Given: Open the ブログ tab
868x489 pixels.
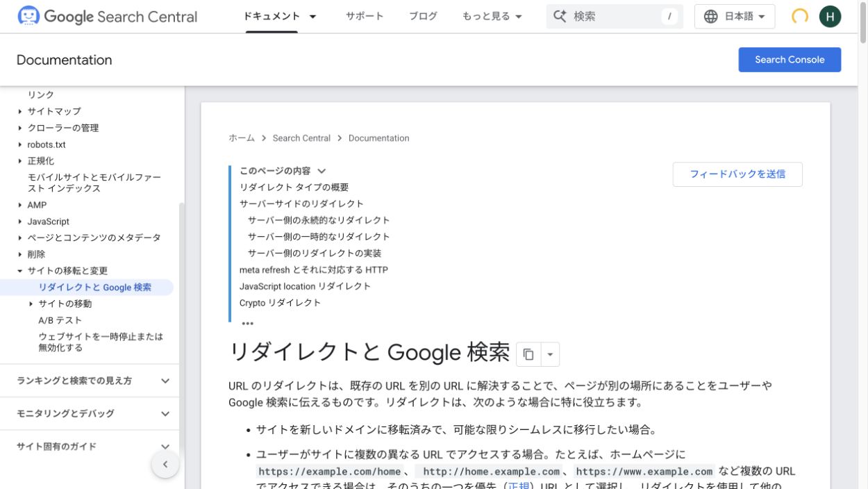Looking at the screenshot, I should [423, 16].
